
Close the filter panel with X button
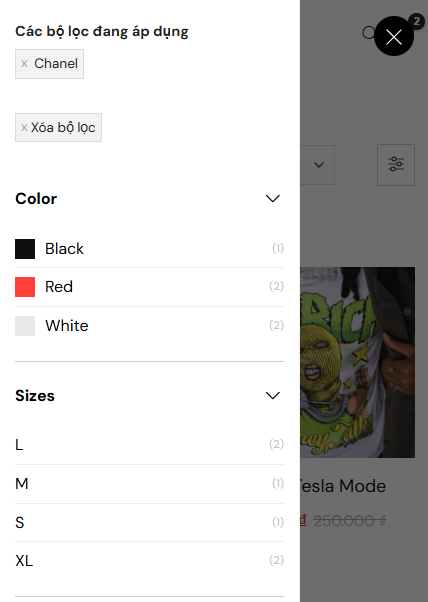pos(394,36)
